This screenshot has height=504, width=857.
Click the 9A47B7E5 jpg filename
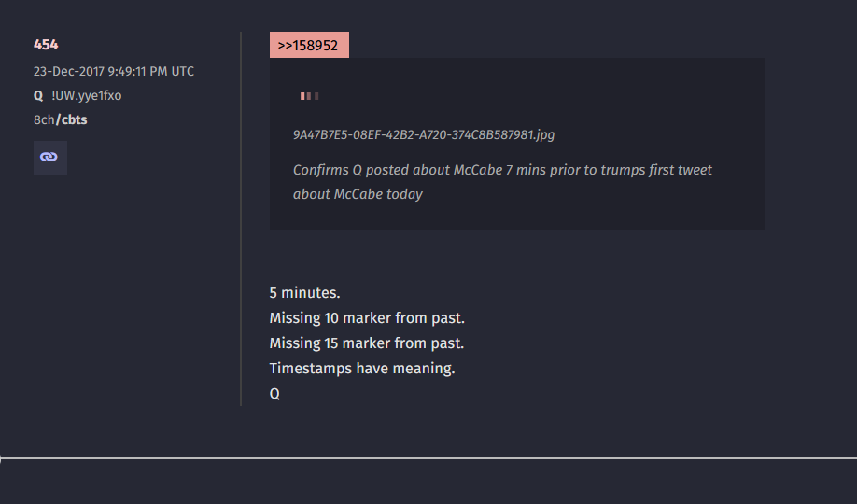point(424,134)
